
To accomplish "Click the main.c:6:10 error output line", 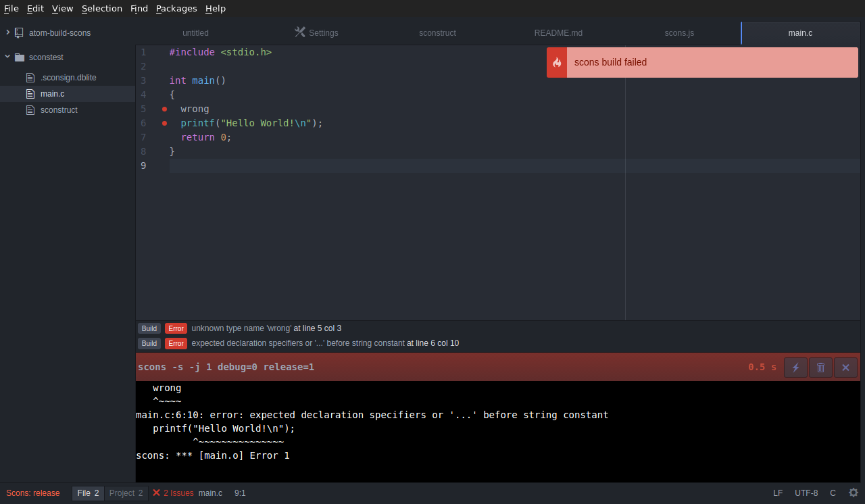I will pos(372,415).
